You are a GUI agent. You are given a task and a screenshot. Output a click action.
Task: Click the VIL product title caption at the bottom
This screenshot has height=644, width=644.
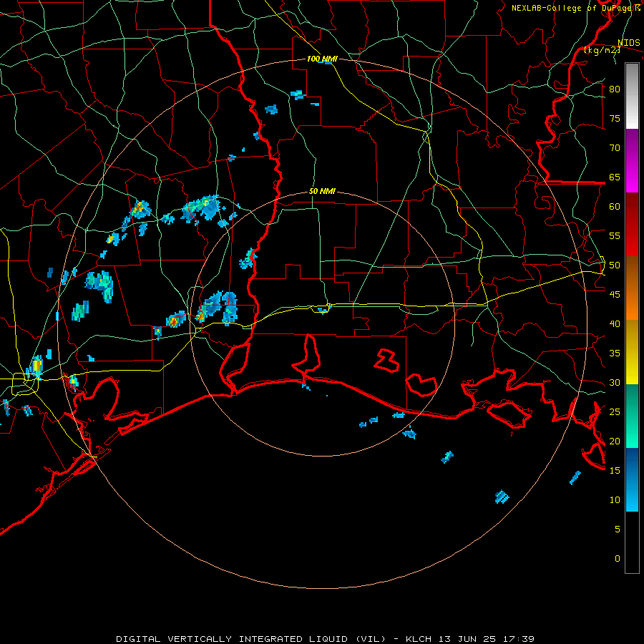(x=326, y=639)
